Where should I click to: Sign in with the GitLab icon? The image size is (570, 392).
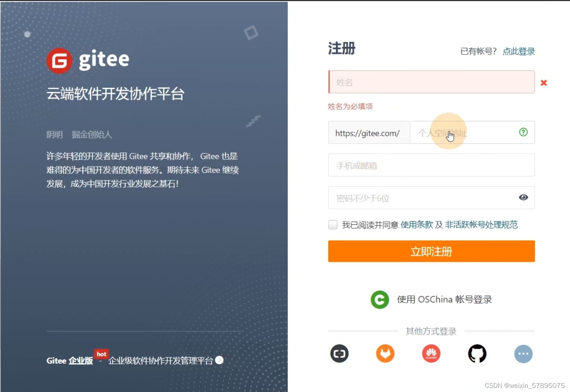tap(385, 354)
